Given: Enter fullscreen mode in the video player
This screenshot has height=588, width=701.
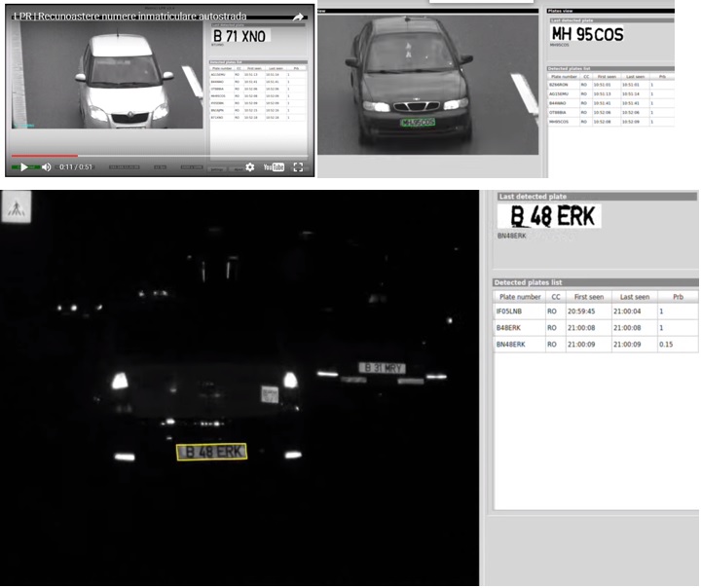Looking at the screenshot, I should tap(299, 167).
